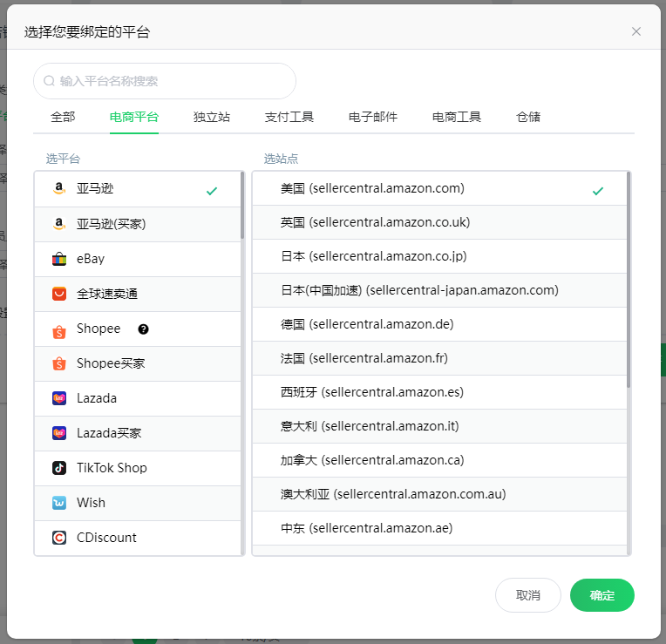Image resolution: width=666 pixels, height=644 pixels.
Task: Choose site 日本(中国加速) sellercentral-japan
Action: 439,290
